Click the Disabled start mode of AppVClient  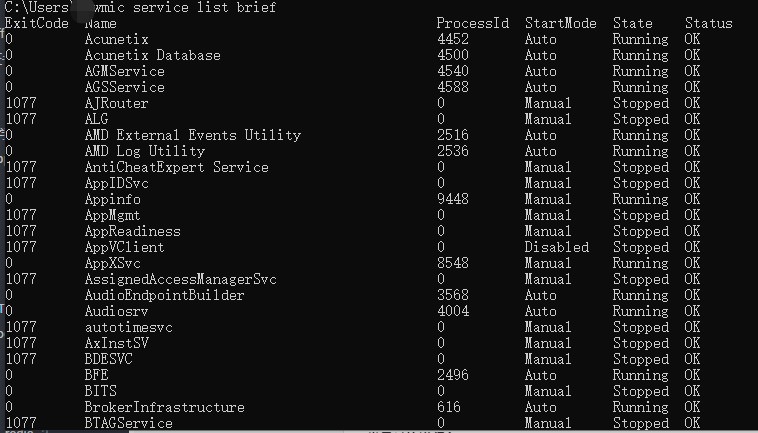[556, 247]
